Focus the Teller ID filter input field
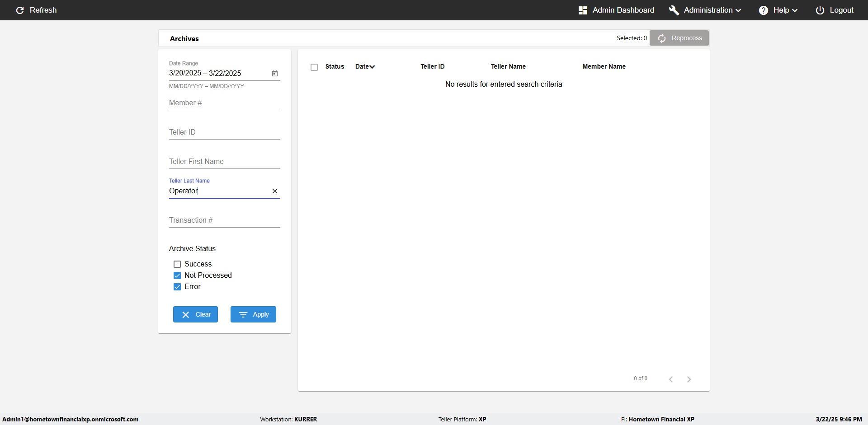Viewport: 868px width, 425px height. pos(225,132)
